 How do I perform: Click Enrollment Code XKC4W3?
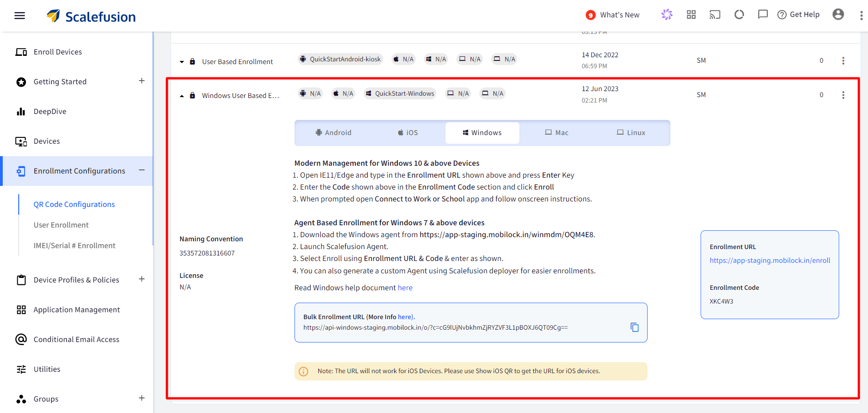click(721, 301)
